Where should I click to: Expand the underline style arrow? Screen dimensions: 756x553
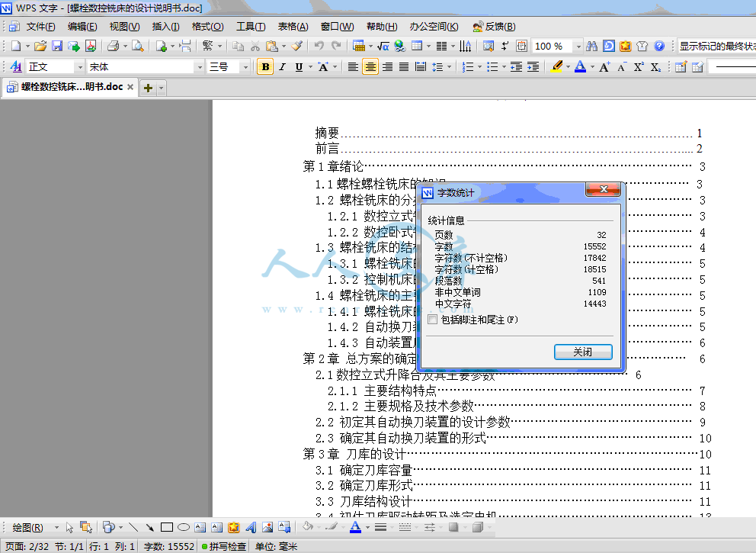coord(310,66)
